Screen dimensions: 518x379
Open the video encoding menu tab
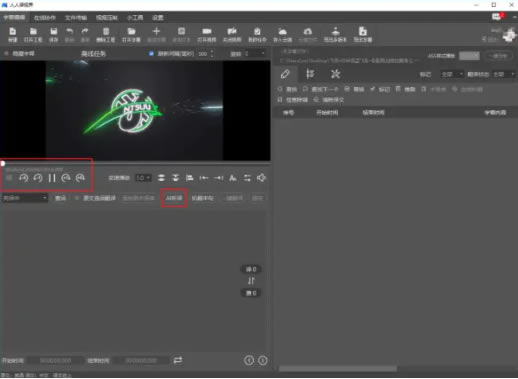point(107,18)
